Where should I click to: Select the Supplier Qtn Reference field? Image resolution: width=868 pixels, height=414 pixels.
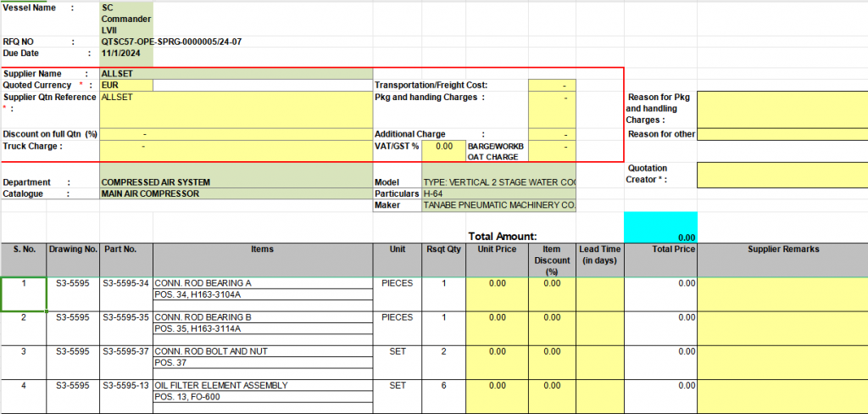(236, 109)
